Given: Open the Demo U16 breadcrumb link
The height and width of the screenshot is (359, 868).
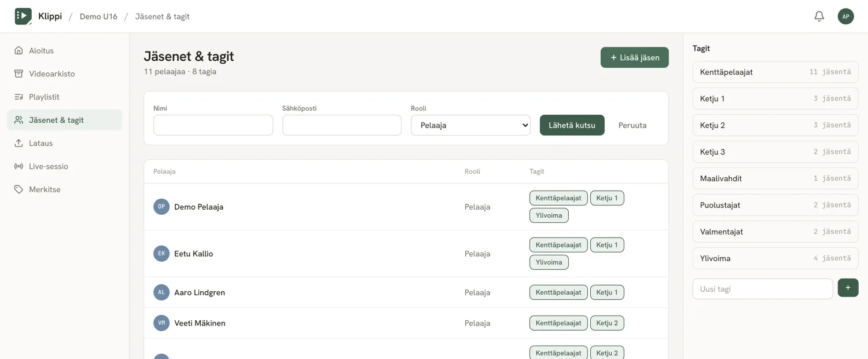Looking at the screenshot, I should [x=98, y=16].
